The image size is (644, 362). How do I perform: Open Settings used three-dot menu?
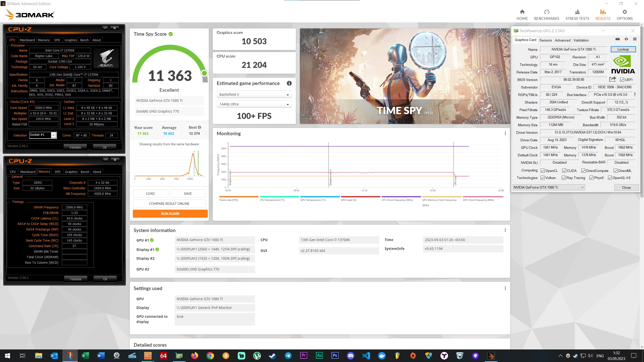point(505,288)
